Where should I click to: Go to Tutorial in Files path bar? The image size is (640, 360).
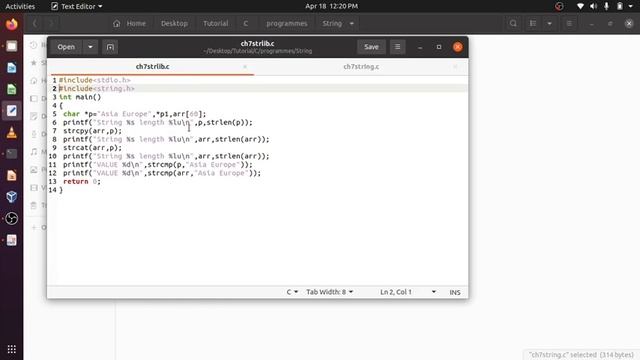coord(216,24)
